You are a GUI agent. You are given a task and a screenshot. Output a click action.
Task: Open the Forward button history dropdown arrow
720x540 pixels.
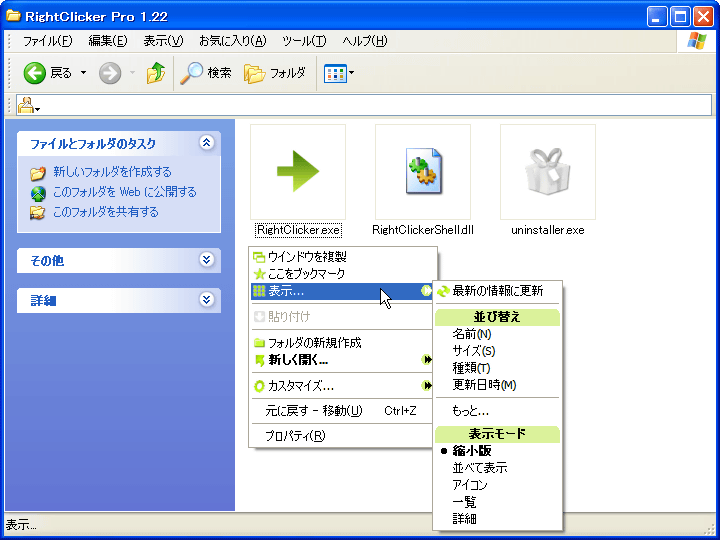click(132, 73)
